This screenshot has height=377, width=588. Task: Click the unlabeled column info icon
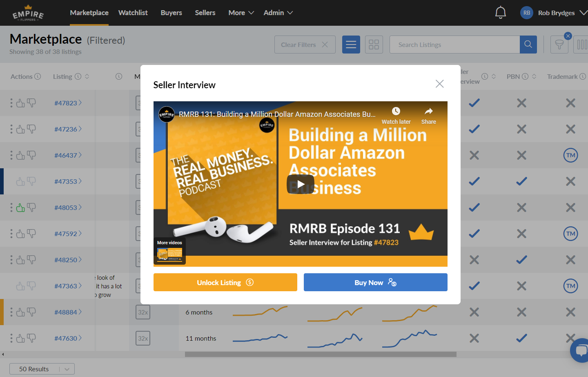[x=119, y=76]
